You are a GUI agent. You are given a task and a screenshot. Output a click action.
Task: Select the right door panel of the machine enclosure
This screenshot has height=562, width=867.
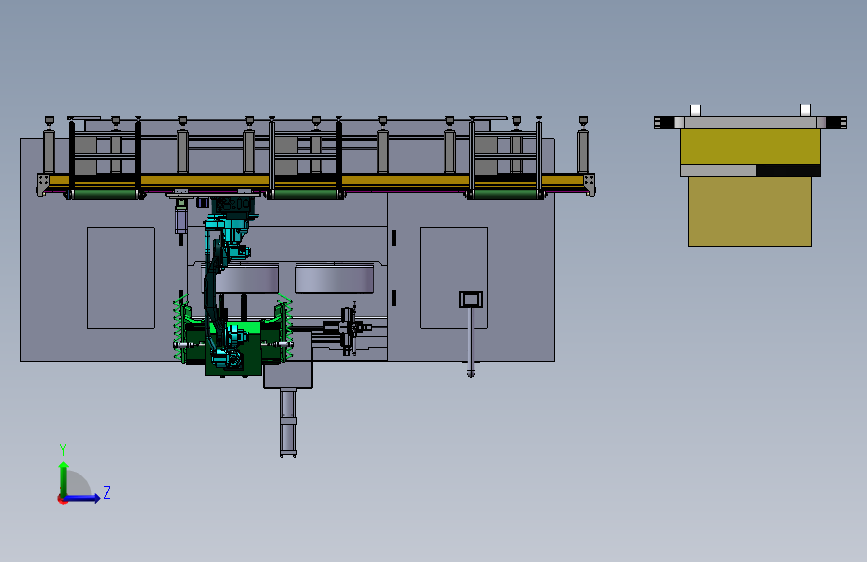coord(454,278)
